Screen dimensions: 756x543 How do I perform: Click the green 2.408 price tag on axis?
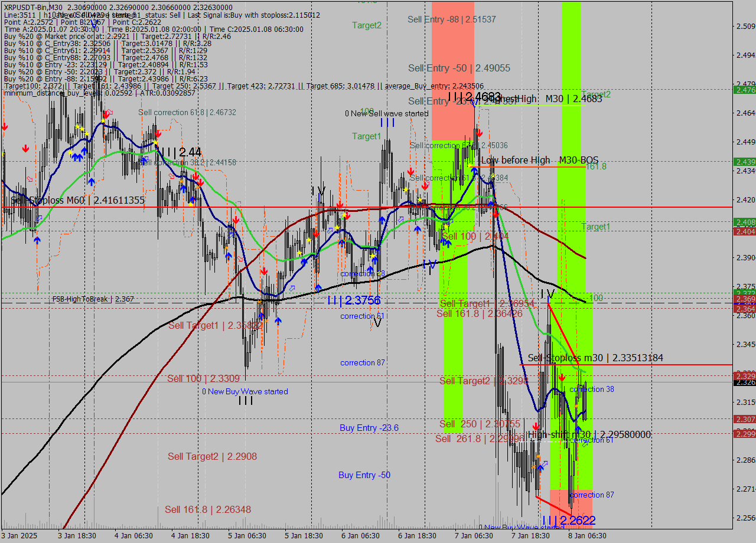[x=744, y=222]
